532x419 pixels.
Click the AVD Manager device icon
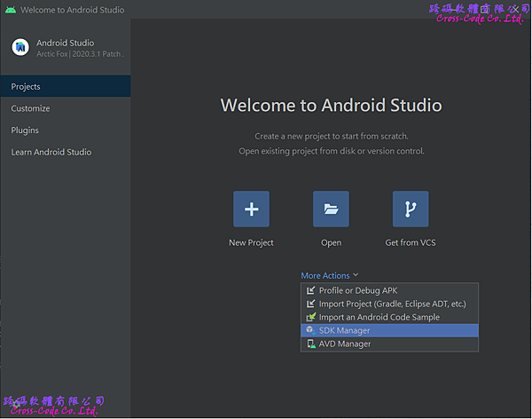click(310, 344)
